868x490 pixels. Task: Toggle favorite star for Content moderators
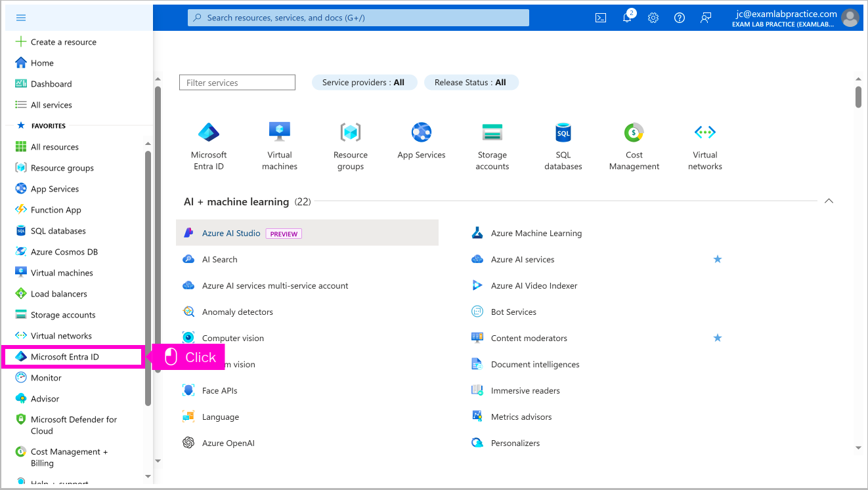tap(718, 338)
